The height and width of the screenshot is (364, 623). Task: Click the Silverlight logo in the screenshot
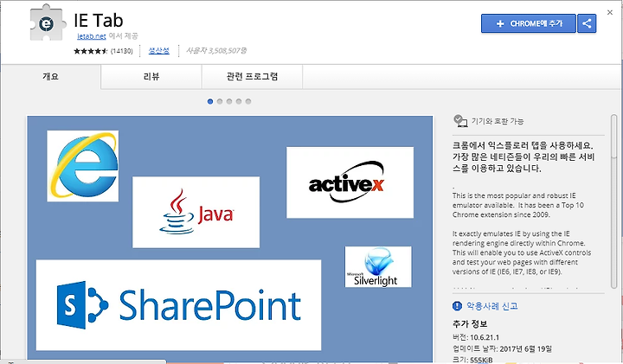click(378, 267)
